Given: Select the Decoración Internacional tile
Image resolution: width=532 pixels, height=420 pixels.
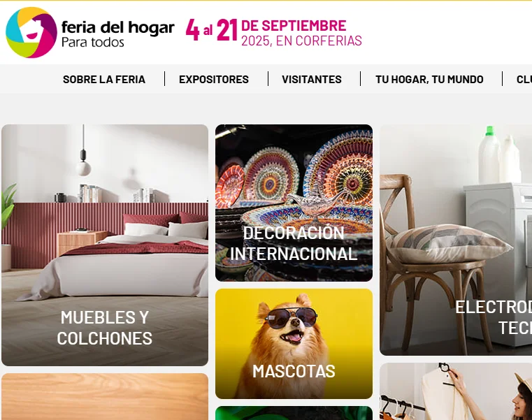Looking at the screenshot, I should (294, 203).
